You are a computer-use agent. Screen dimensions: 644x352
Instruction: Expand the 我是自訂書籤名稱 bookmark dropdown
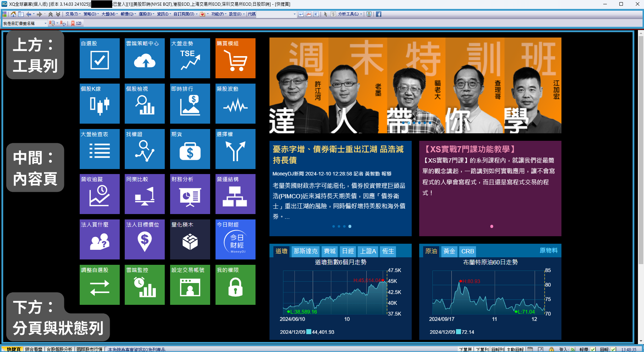45,24
